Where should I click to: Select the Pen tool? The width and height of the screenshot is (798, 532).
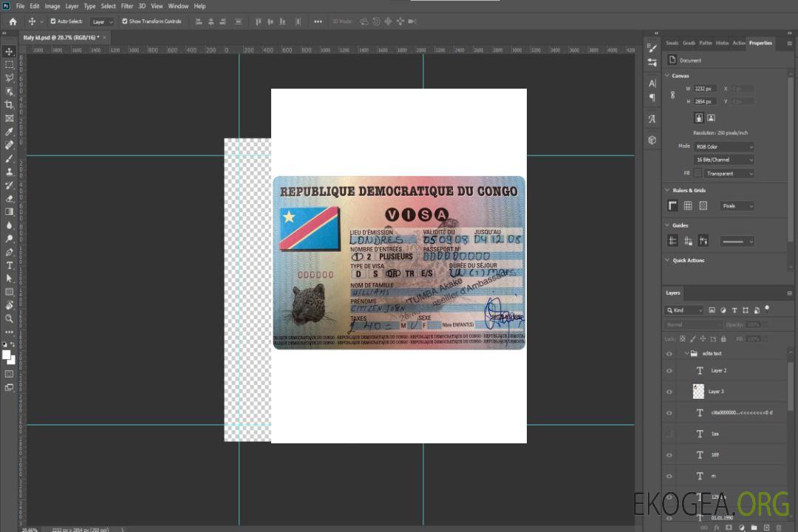9,252
